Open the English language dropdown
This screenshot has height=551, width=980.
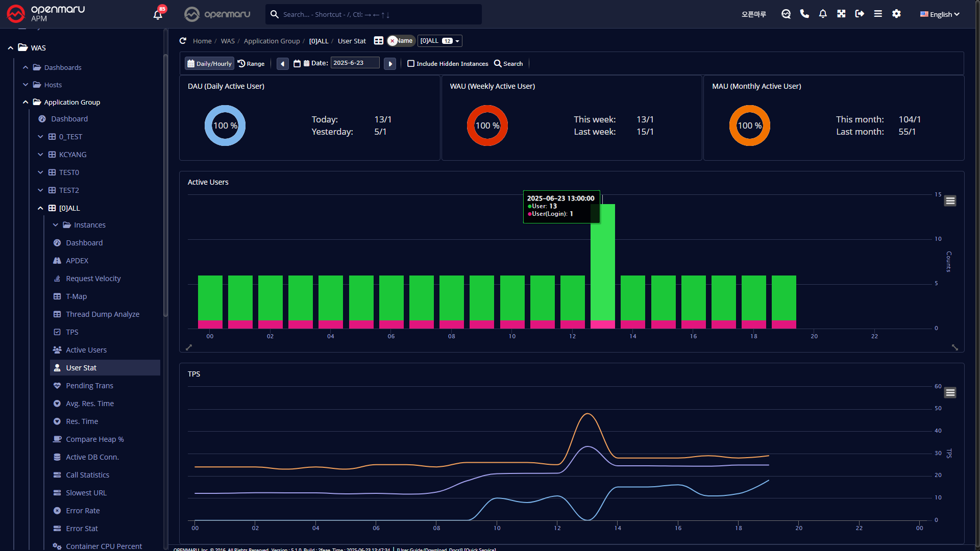point(940,14)
